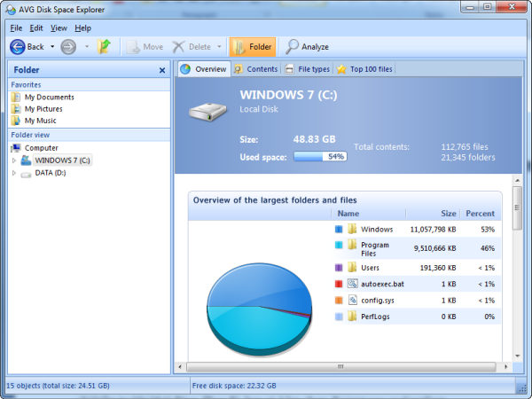Click the Analyze magnifier button
The image size is (532, 399).
pyautogui.click(x=307, y=47)
